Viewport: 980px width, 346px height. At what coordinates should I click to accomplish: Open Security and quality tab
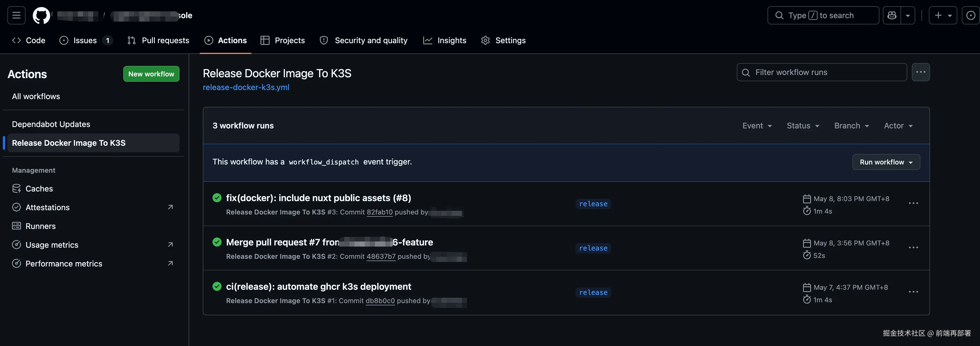pyautogui.click(x=363, y=40)
